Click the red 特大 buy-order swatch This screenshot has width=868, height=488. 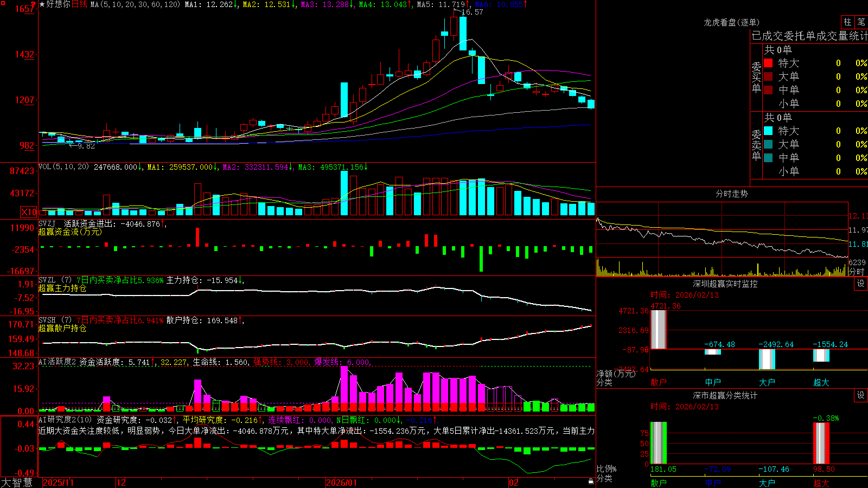[x=768, y=63]
